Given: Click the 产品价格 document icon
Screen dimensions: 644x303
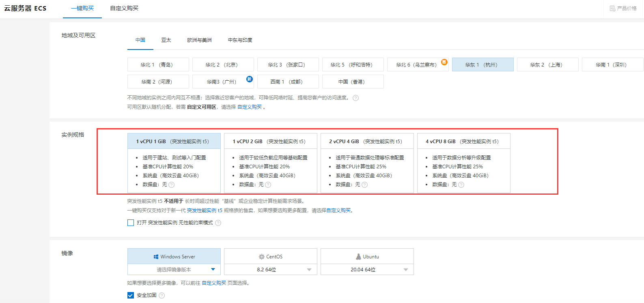Looking at the screenshot, I should coord(612,8).
